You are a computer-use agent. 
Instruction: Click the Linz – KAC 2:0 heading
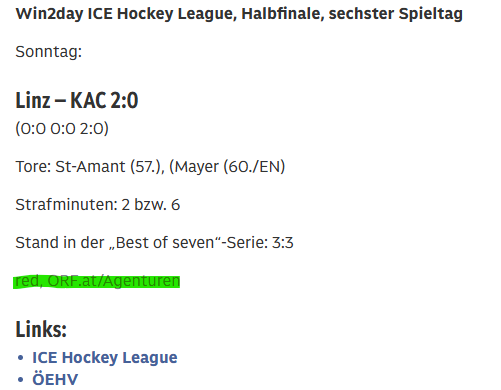[x=77, y=100]
